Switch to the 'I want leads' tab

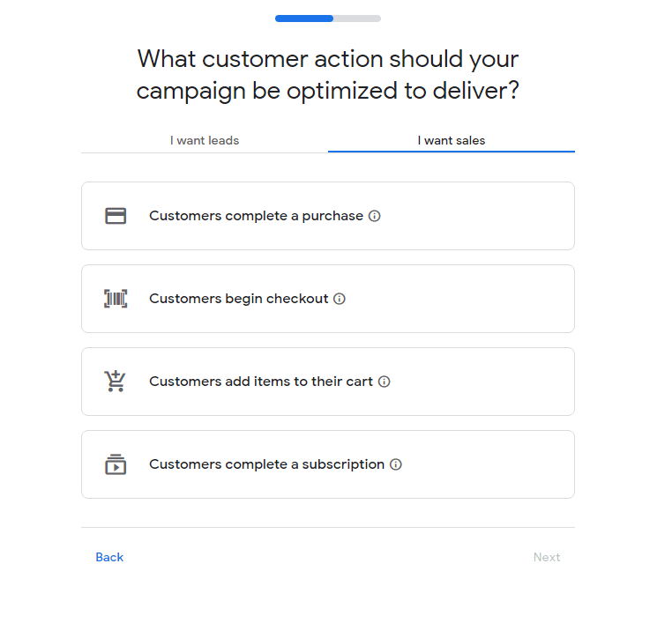coord(205,140)
